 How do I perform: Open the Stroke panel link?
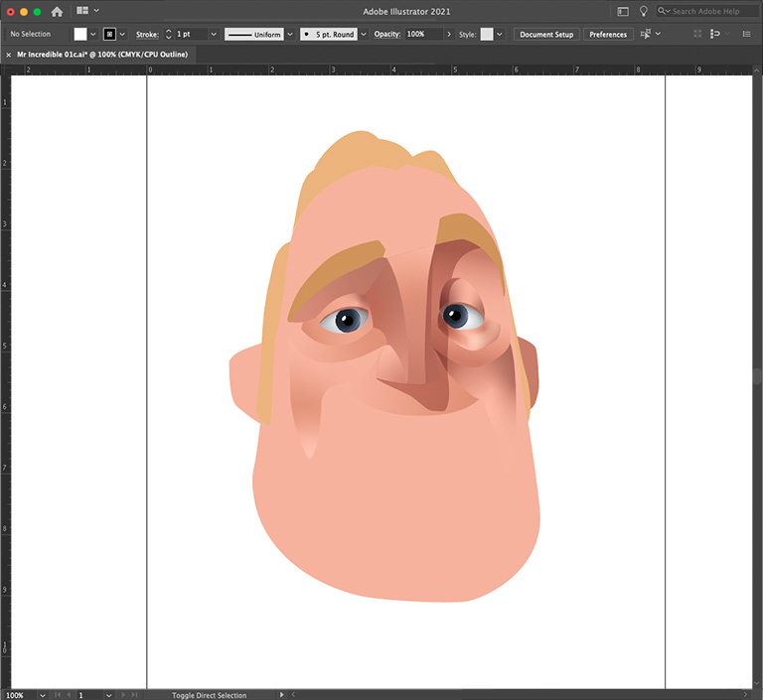(x=147, y=35)
